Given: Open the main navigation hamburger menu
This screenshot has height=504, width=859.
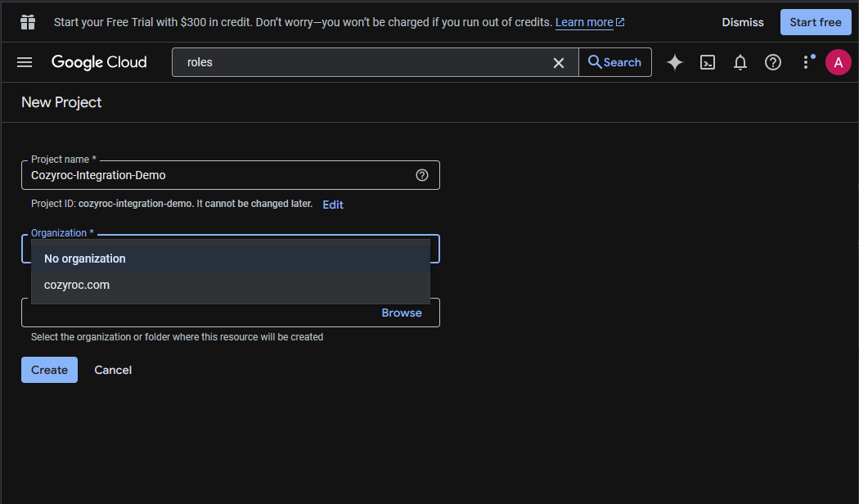Looking at the screenshot, I should (25, 62).
